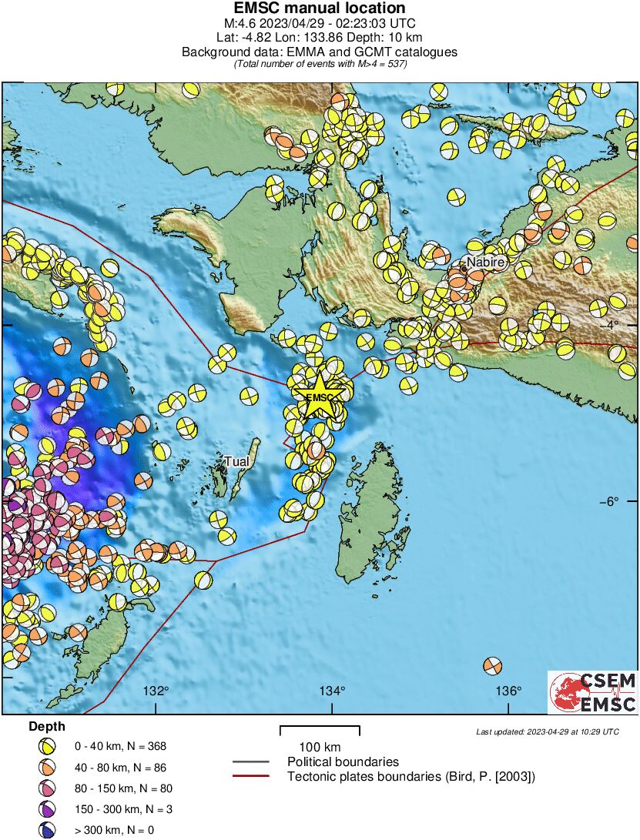Click the "> 300 km, N = 0" legend text

pos(114,830)
